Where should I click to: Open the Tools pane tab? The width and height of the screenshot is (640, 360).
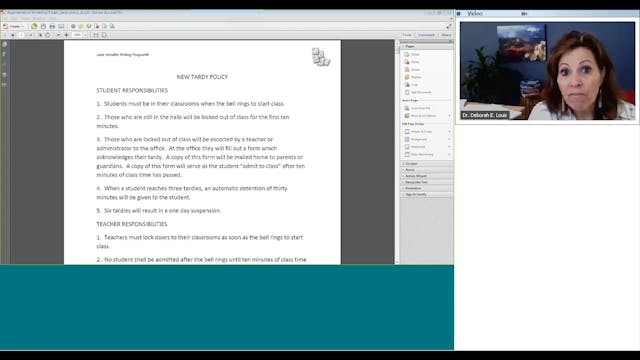click(x=407, y=35)
